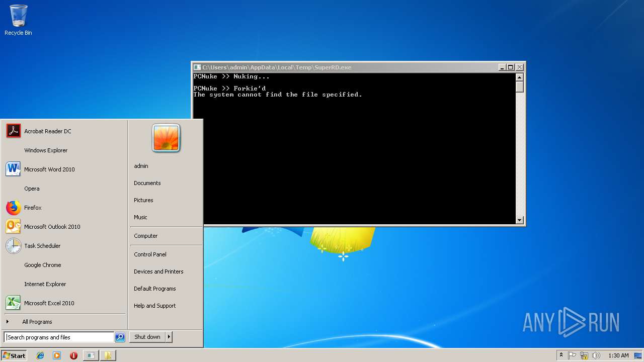Open Action Center flag icon
This screenshot has height=362, width=644.
572,355
